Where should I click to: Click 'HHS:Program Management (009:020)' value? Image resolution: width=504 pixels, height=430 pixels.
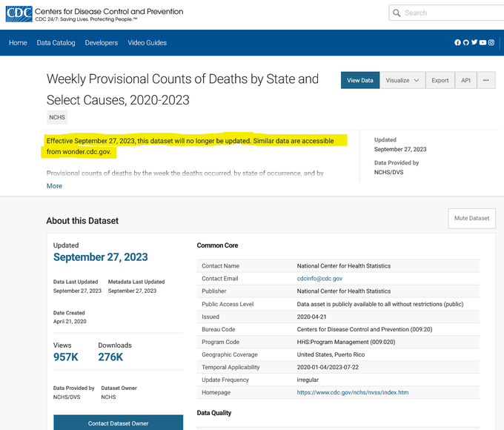[346, 342]
